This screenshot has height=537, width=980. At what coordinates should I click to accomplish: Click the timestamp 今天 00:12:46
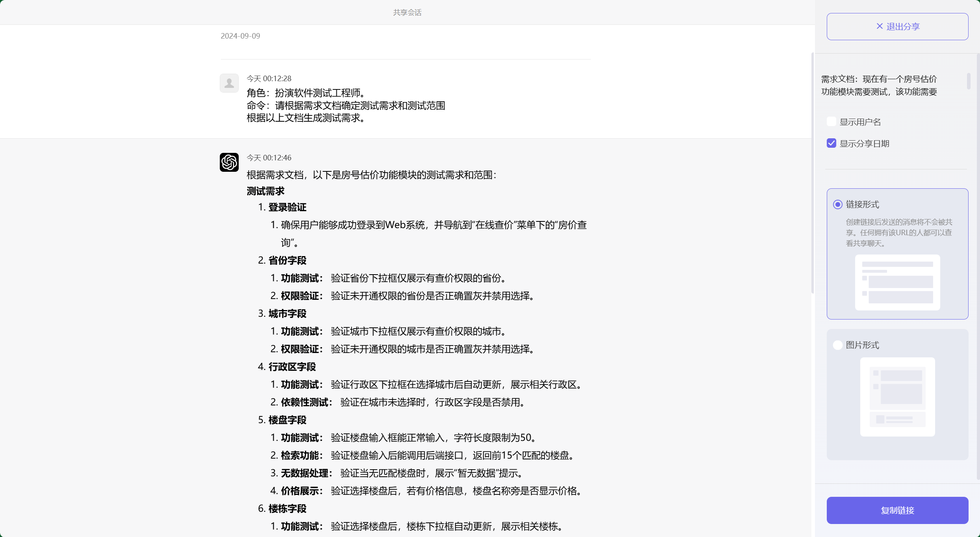click(269, 157)
